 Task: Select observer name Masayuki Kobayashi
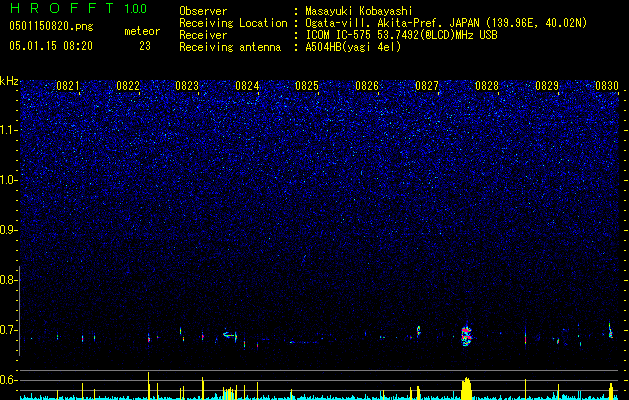pyautogui.click(x=359, y=11)
